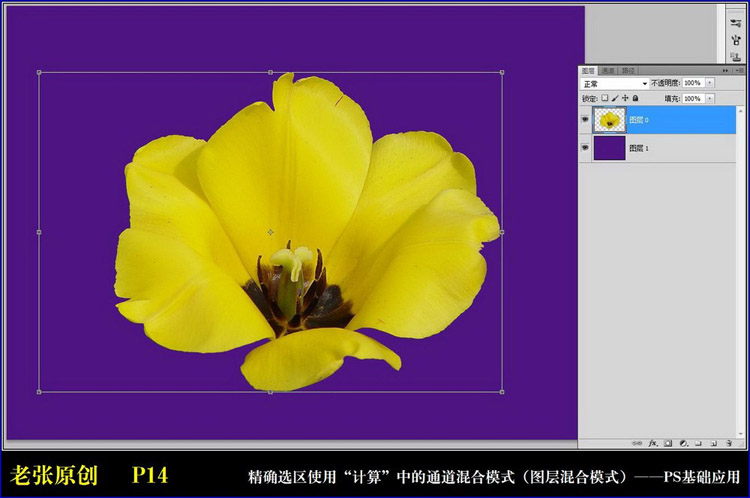Expand the fill slider arrow

[708, 98]
